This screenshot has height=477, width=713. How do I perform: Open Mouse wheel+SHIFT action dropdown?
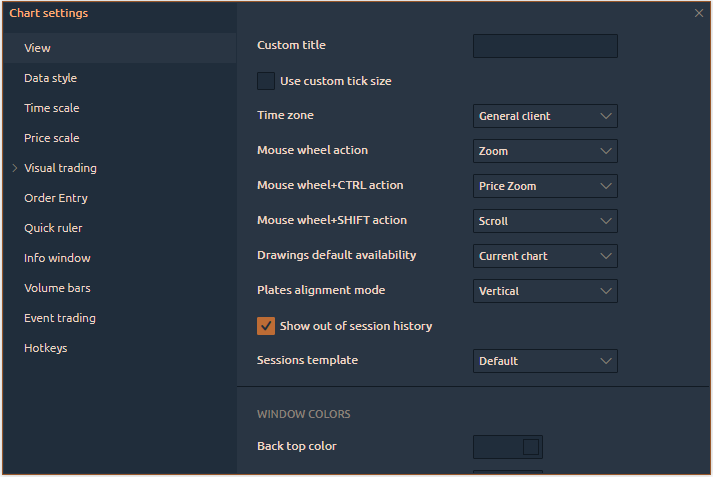[545, 221]
